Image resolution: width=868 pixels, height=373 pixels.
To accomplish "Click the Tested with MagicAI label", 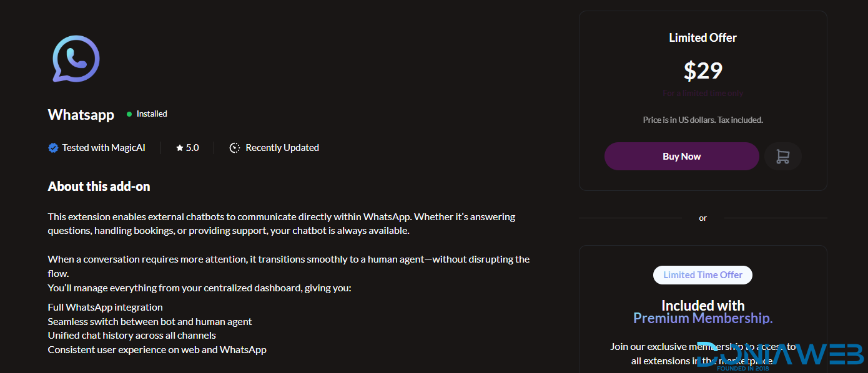I will [x=104, y=148].
